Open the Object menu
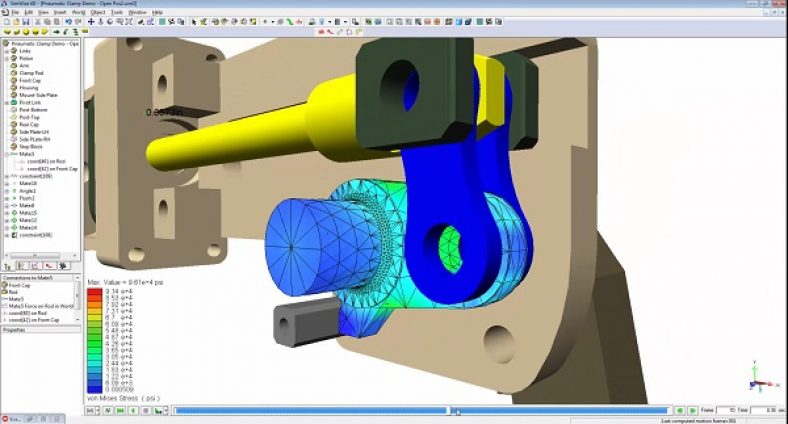The image size is (788, 424). [x=98, y=12]
